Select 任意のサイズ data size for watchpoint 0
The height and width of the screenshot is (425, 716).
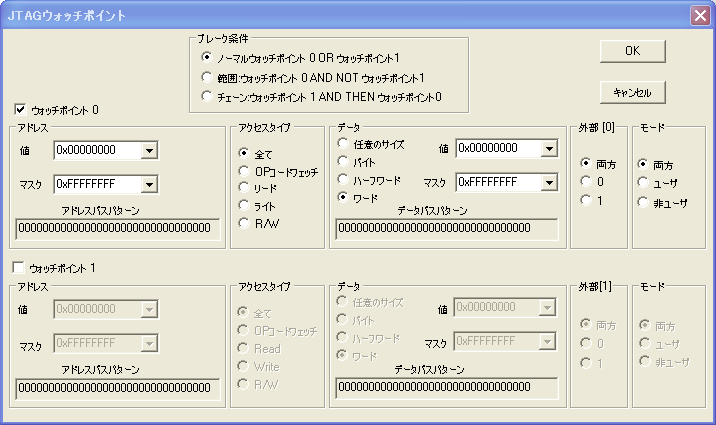(342, 143)
